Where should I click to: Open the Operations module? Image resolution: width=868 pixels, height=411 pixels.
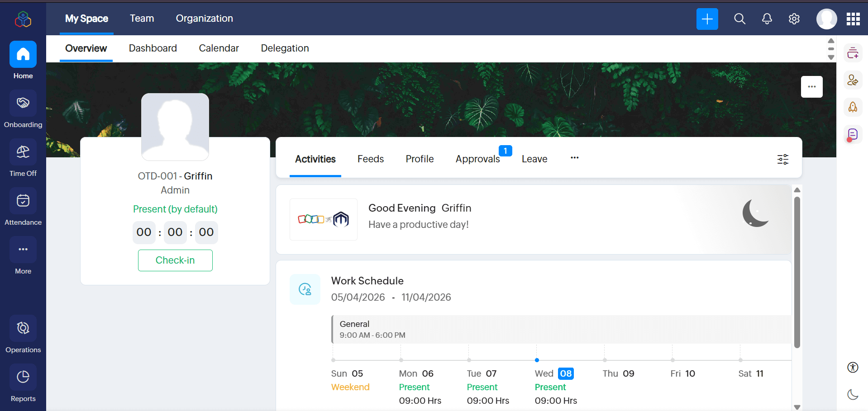pos(23,335)
